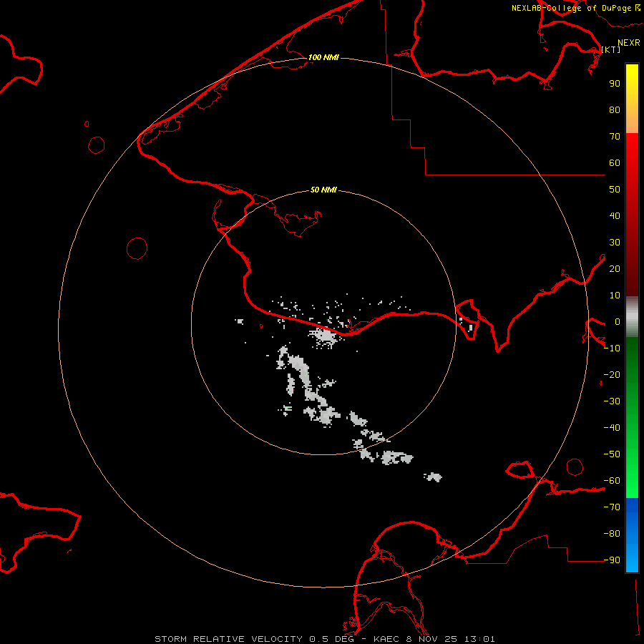
Task: Select the 40 value on velocity scale
Action: pyautogui.click(x=615, y=215)
